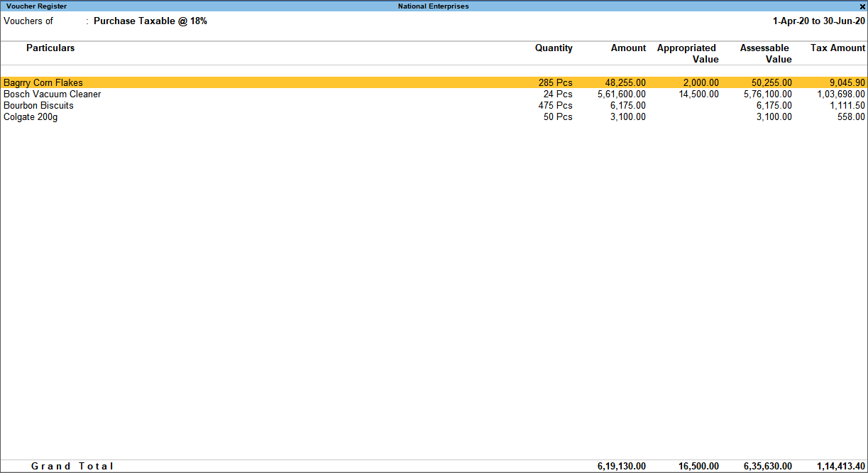This screenshot has width=868, height=473.
Task: Click quantity 50 Pcs for Colgate 200g
Action: tap(558, 116)
